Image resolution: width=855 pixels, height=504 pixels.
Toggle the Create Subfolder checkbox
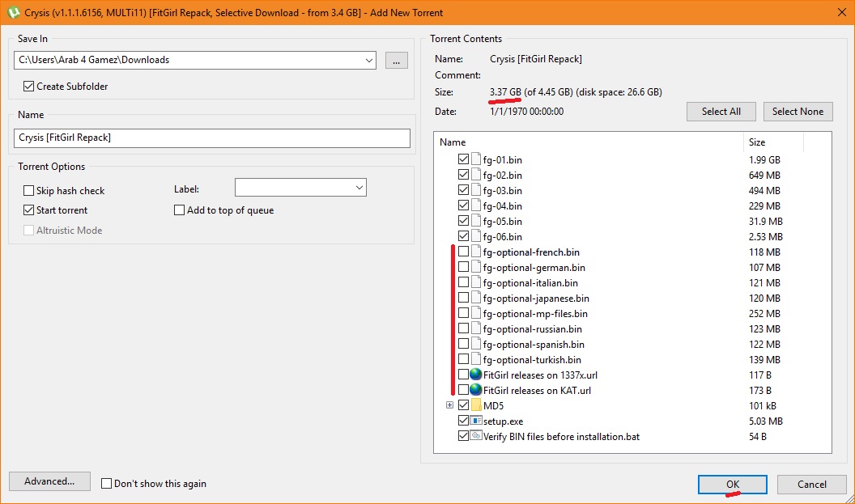click(29, 86)
